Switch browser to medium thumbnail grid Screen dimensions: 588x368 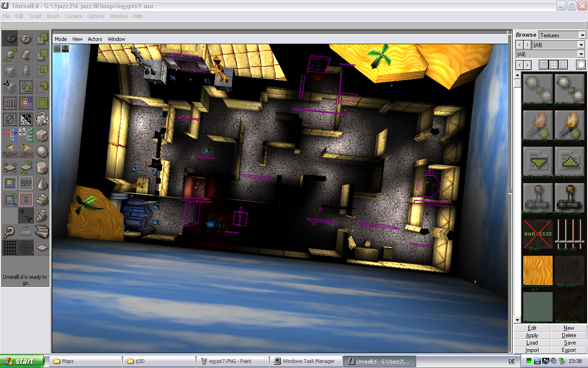[x=554, y=65]
